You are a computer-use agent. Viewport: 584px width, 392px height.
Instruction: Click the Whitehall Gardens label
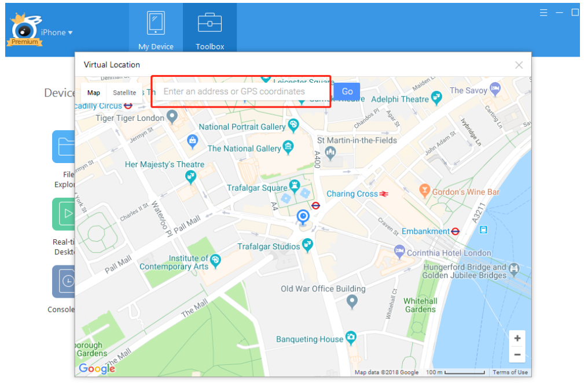tap(420, 305)
